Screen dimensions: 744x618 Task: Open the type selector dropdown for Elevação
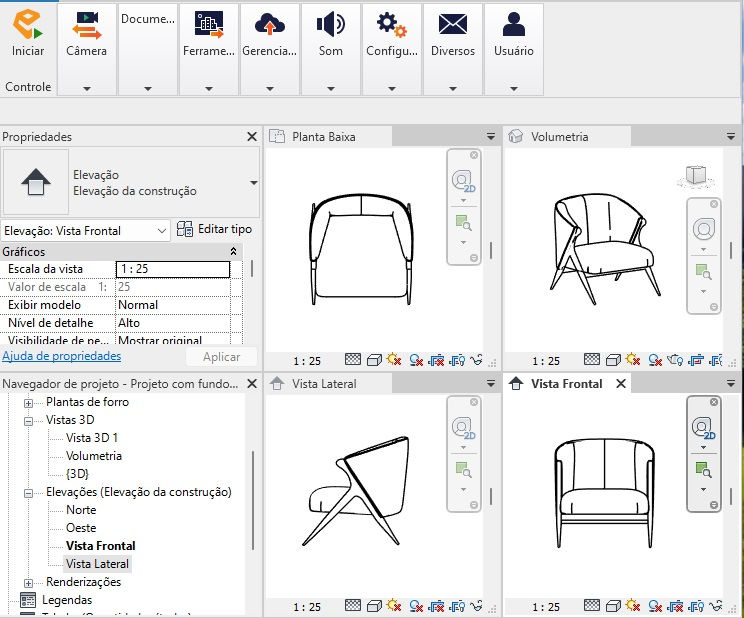pyautogui.click(x=254, y=183)
